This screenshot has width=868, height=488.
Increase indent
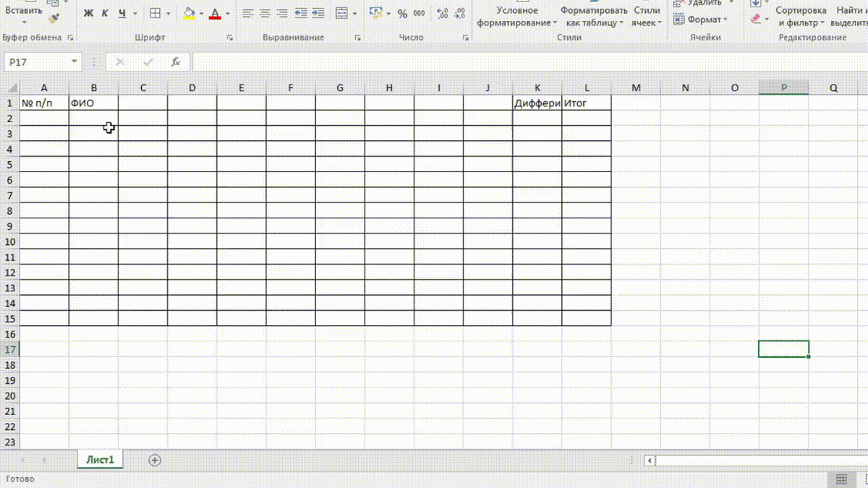click(318, 14)
